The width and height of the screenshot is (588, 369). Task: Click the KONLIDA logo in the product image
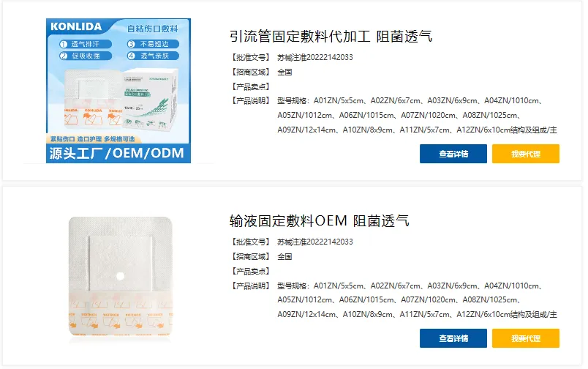[x=76, y=26]
